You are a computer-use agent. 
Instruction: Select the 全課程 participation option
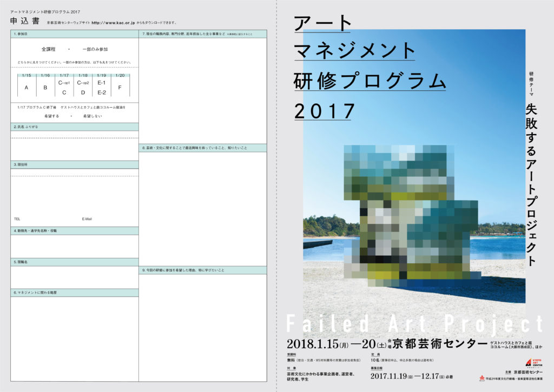point(48,49)
